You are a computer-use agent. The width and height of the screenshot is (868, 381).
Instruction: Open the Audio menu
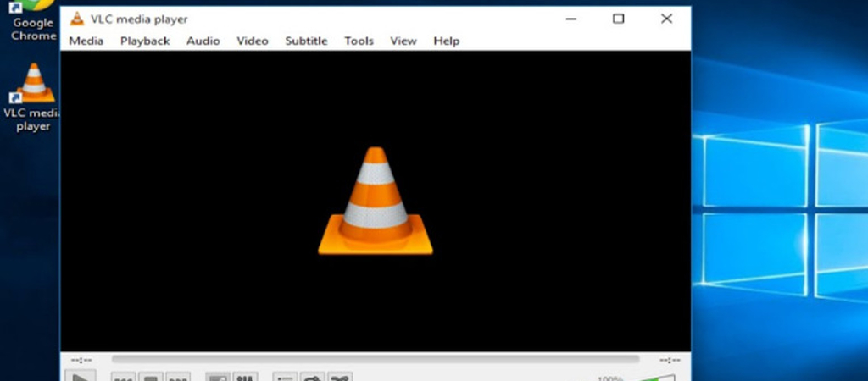tap(203, 41)
